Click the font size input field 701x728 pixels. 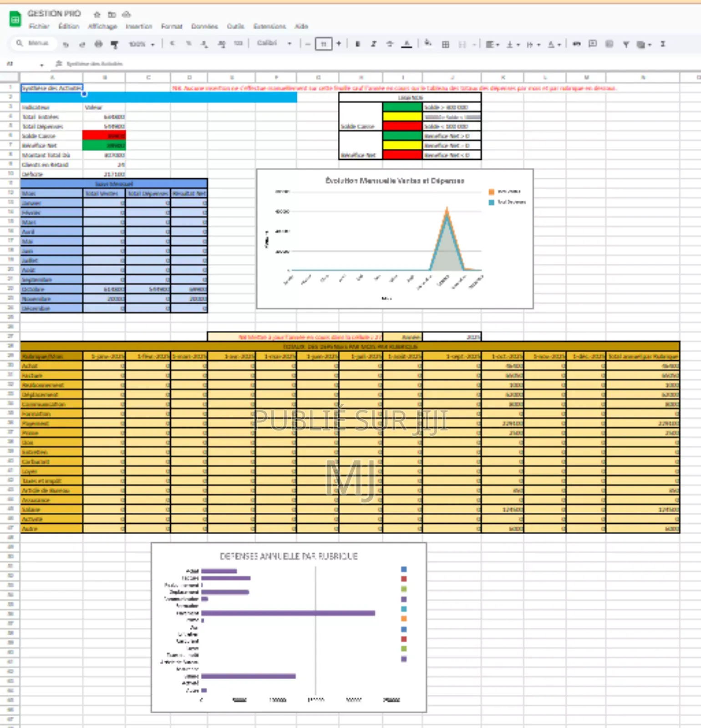(x=323, y=44)
